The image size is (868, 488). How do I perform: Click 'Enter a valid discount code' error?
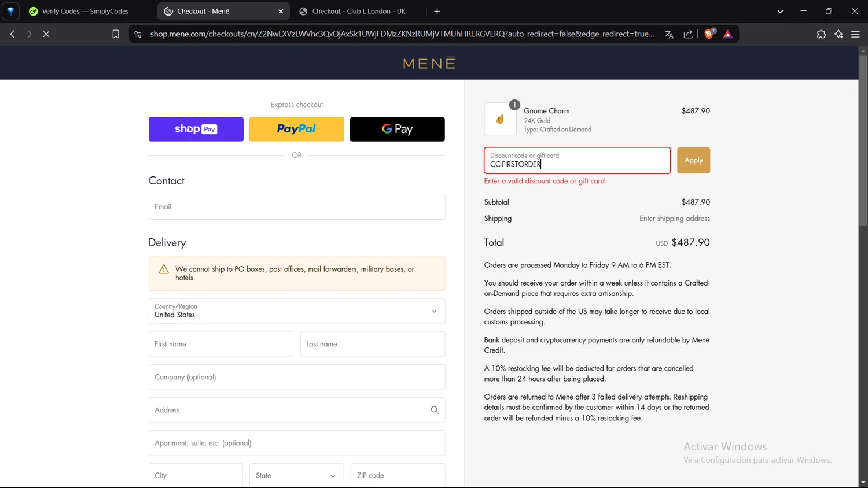coord(544,181)
